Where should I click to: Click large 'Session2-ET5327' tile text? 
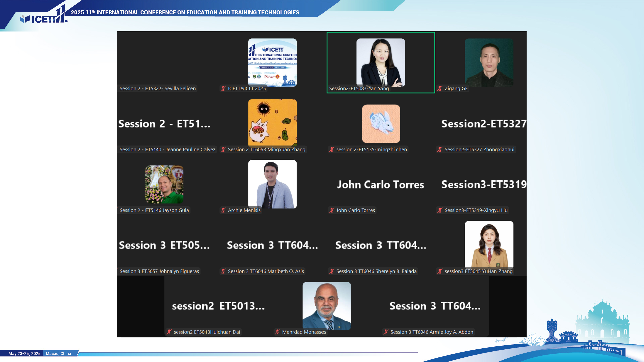click(x=483, y=124)
